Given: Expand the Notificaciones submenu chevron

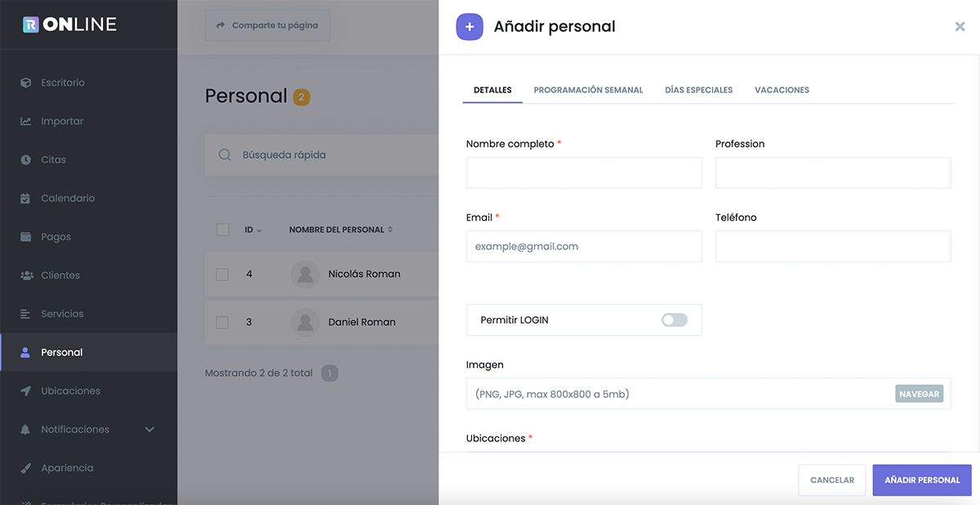Looking at the screenshot, I should (149, 430).
